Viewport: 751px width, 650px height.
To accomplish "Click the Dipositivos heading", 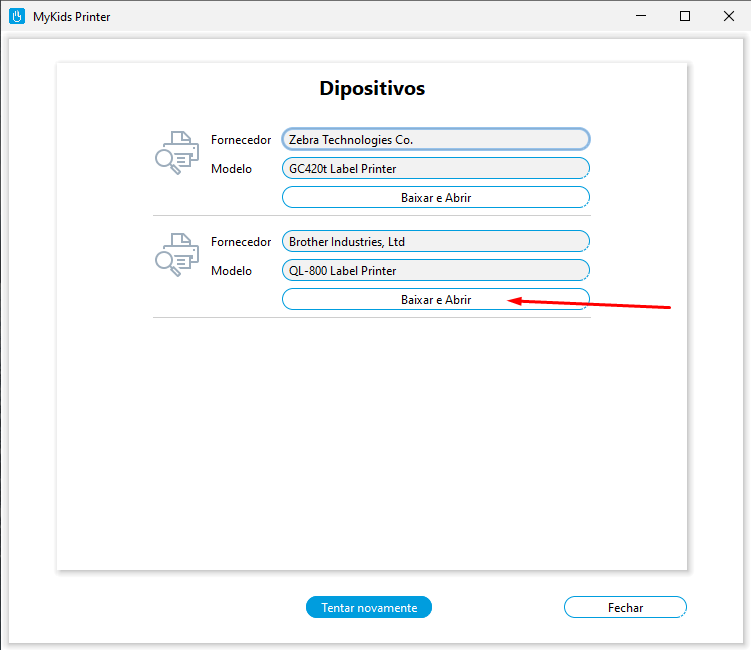I will (372, 88).
